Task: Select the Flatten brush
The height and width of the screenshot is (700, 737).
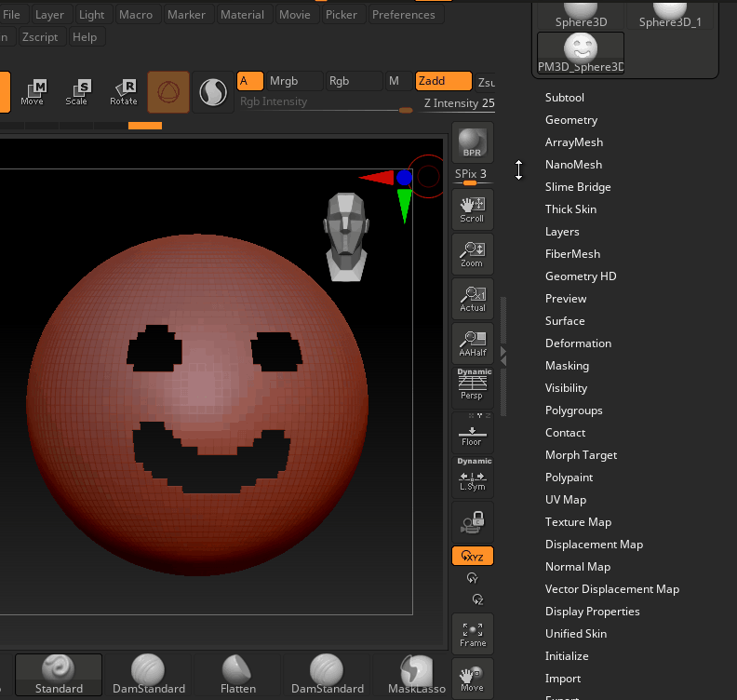Action: (x=238, y=675)
